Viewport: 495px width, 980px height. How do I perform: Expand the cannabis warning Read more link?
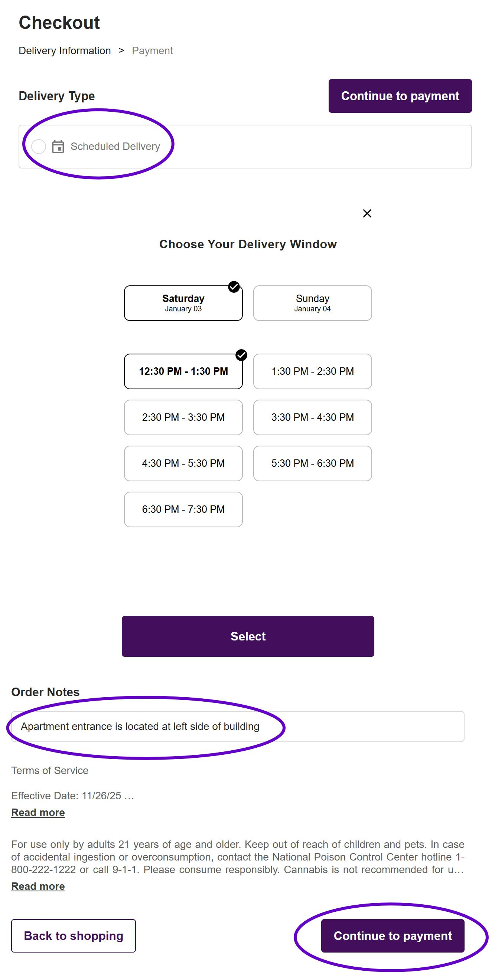tap(38, 886)
